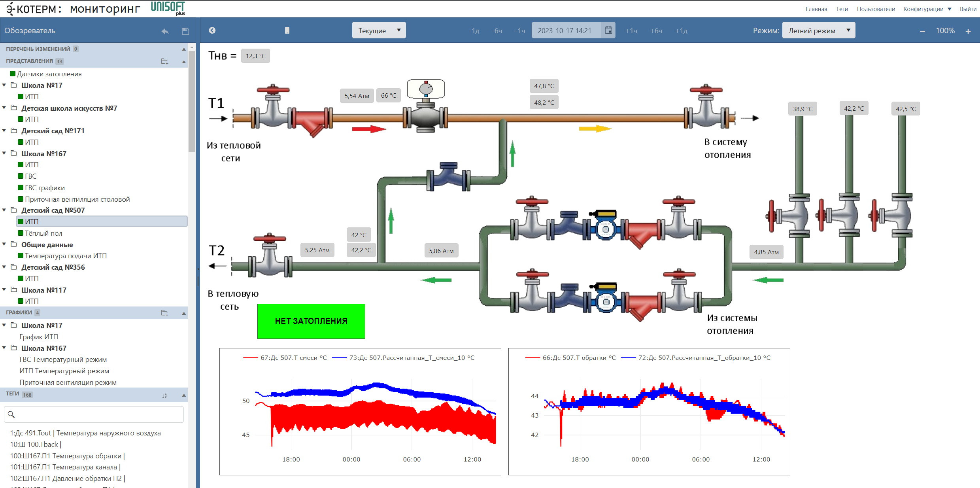This screenshot has height=488, width=980.
Task: Toggle the Т обратки legend series
Action: click(x=570, y=357)
